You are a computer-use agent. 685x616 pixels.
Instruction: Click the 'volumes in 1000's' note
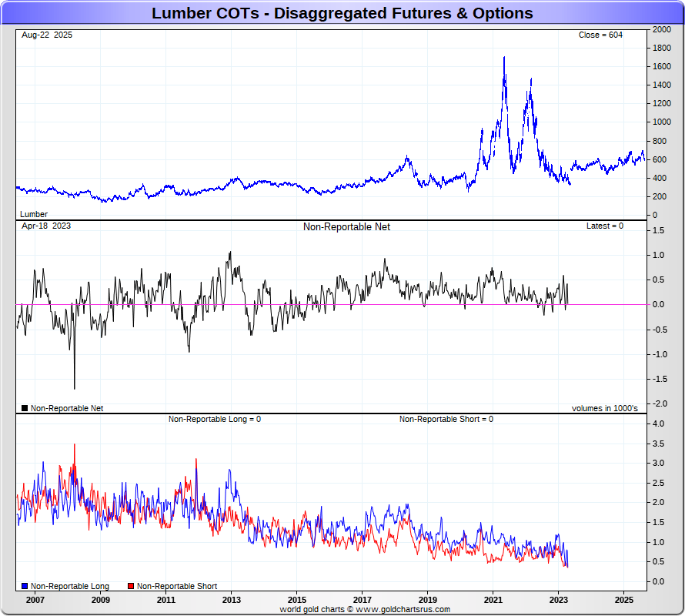coord(605,408)
